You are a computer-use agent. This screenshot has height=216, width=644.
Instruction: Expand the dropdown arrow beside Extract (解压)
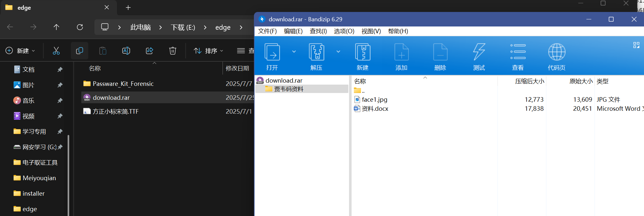338,52
